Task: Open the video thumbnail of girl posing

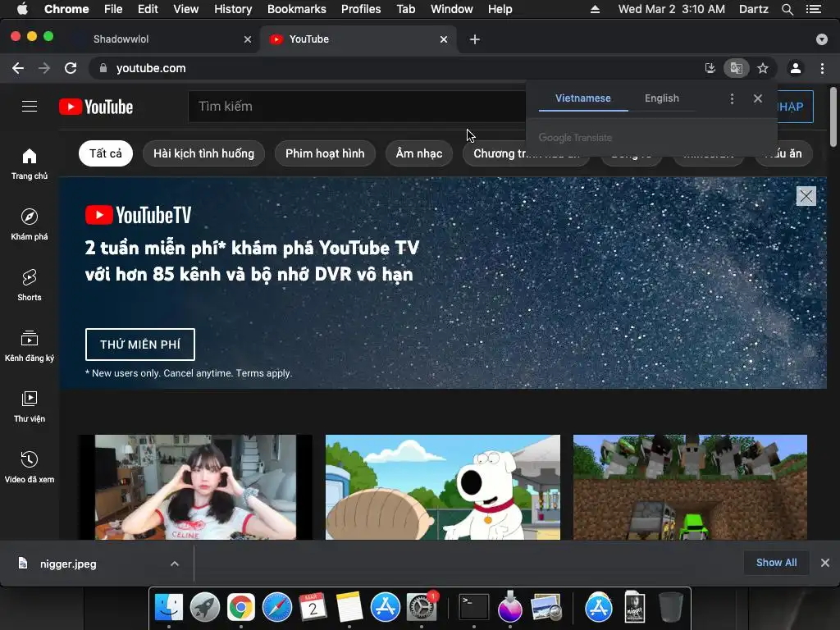Action: click(195, 487)
